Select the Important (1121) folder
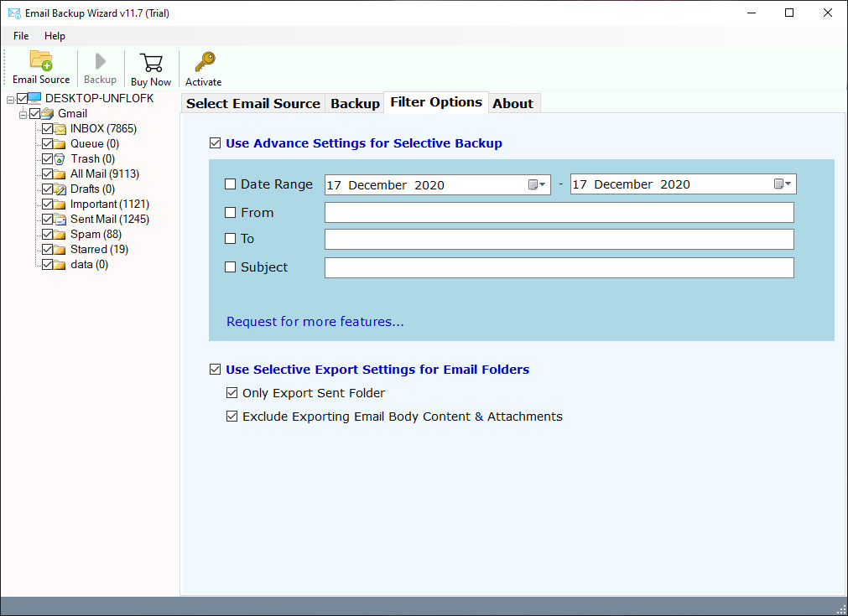 click(110, 204)
